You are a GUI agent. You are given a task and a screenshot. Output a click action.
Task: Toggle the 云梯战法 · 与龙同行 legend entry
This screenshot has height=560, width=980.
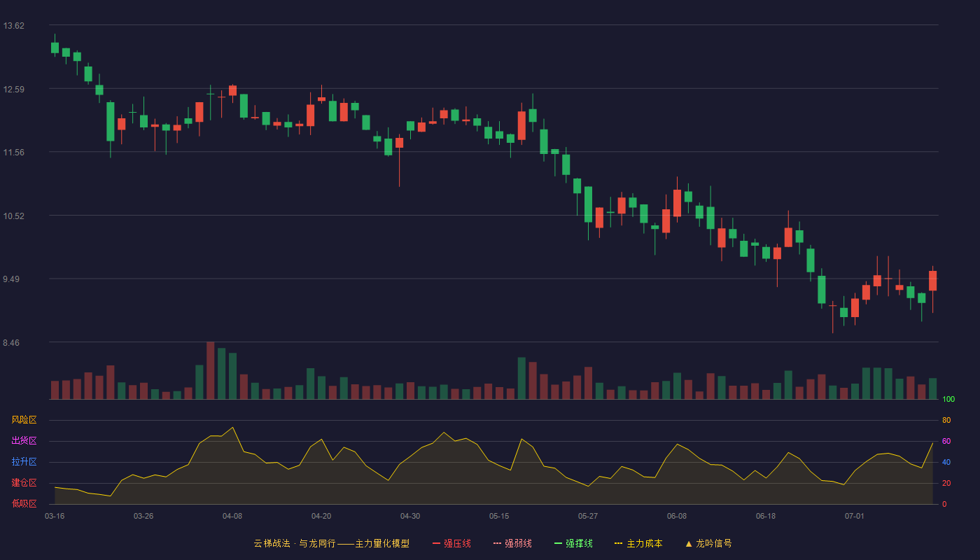(x=332, y=543)
